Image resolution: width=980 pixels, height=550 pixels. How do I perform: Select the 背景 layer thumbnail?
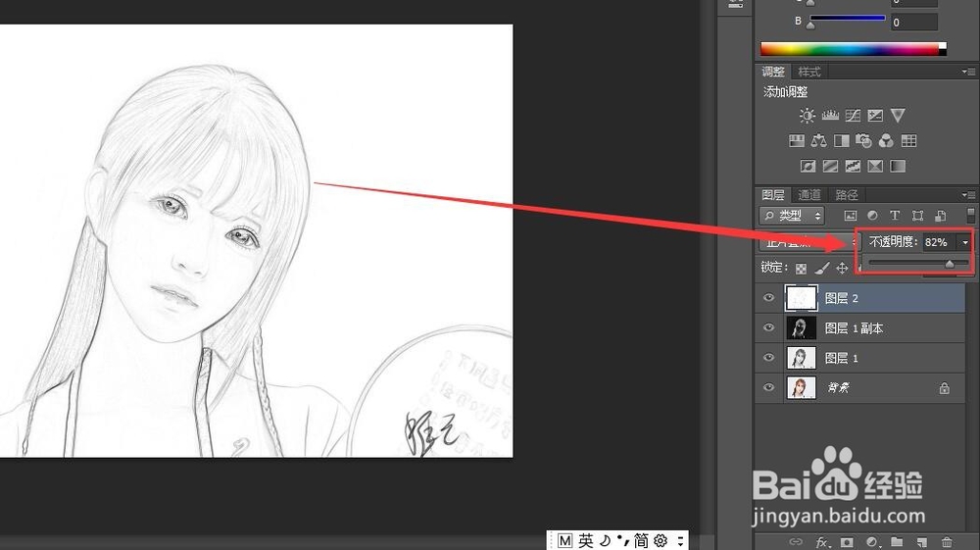[x=801, y=387]
